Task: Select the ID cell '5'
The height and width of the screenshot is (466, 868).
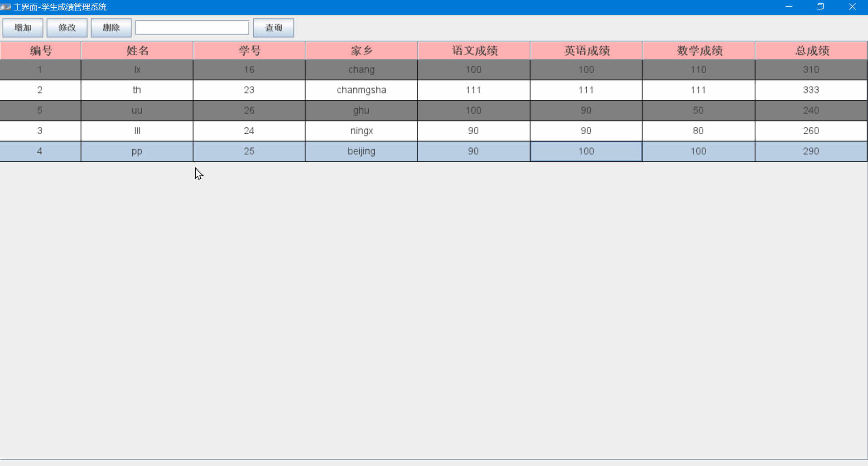Action: [40, 111]
